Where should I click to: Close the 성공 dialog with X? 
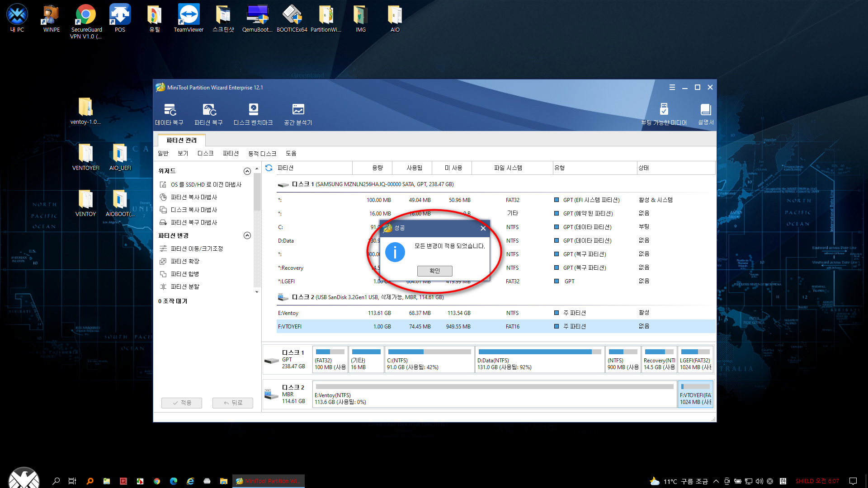pos(483,228)
